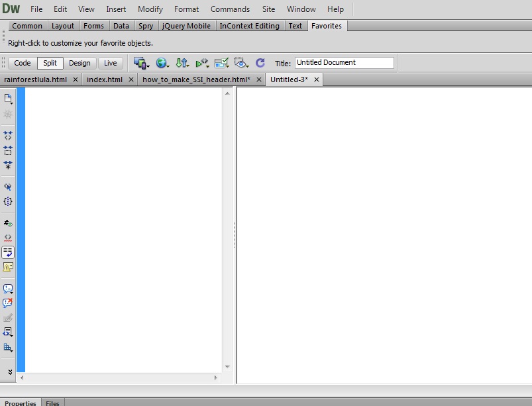Open the Preview in Browser globe dropdown
The width and height of the screenshot is (532, 406).
click(162, 63)
